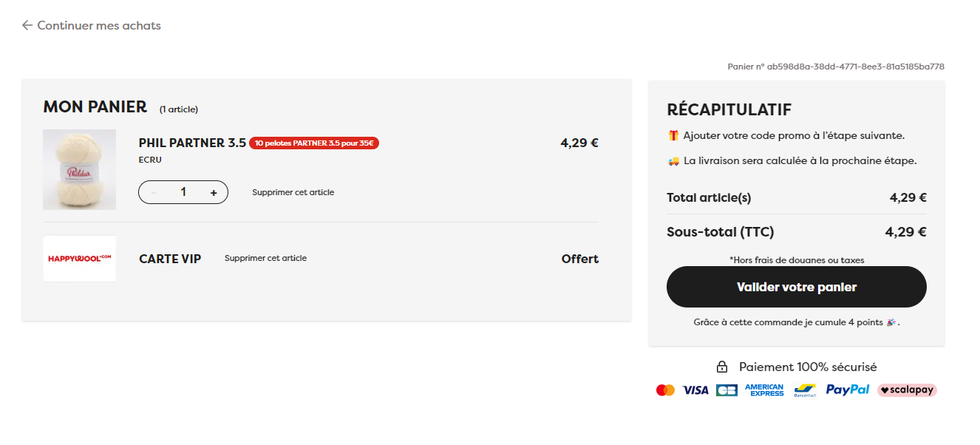Decrease quantity with the minus button
The width and height of the screenshot is (980, 445).
coord(154,192)
